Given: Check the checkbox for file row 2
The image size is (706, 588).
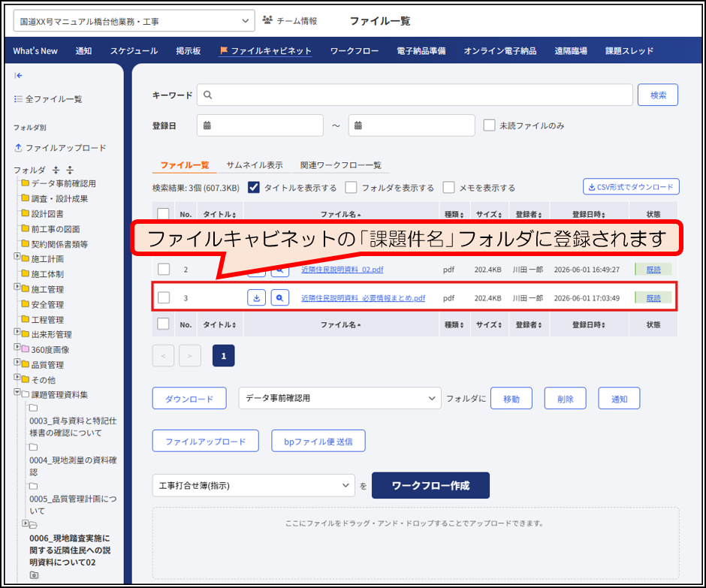Looking at the screenshot, I should (x=164, y=270).
